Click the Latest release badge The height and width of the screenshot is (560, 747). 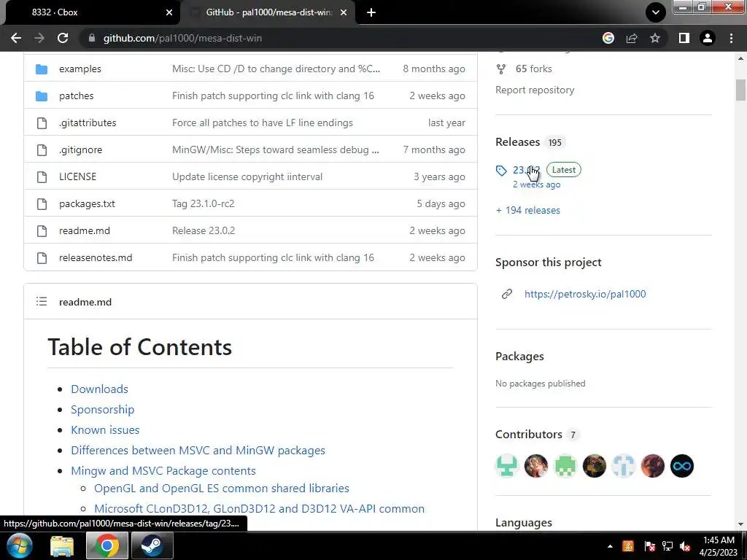tap(564, 169)
